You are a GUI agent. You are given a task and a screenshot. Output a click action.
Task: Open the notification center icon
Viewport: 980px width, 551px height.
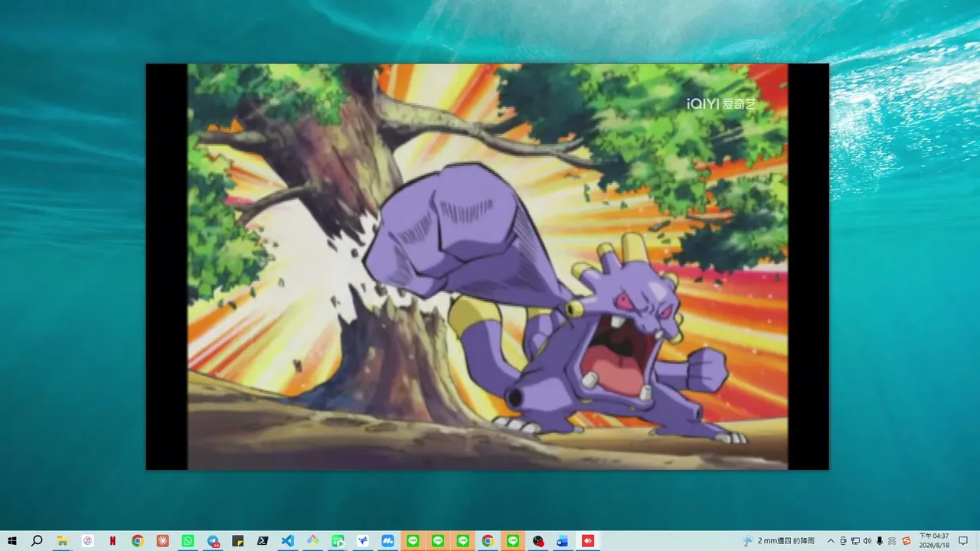pos(963,540)
